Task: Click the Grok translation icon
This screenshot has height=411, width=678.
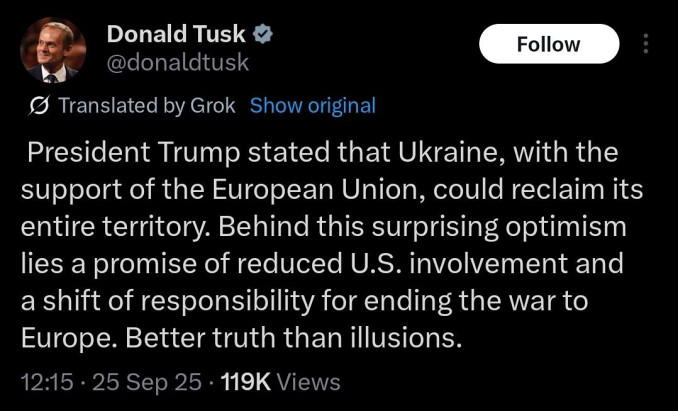Action: coord(42,106)
